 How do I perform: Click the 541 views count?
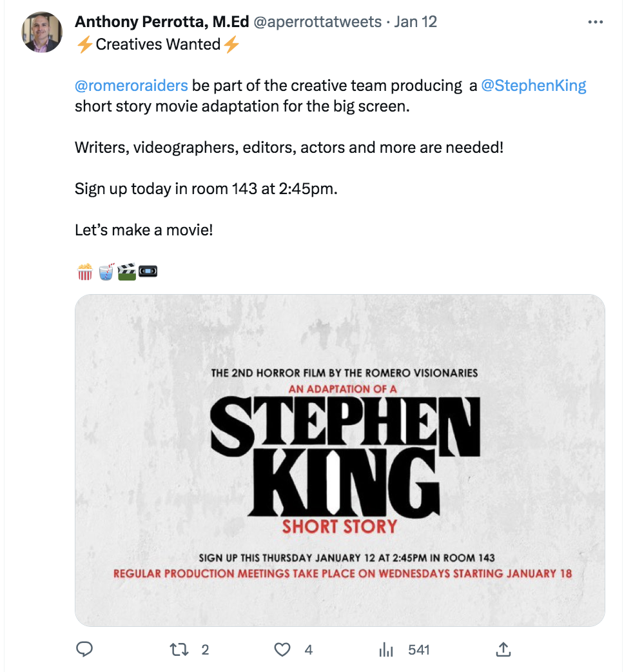coord(419,649)
